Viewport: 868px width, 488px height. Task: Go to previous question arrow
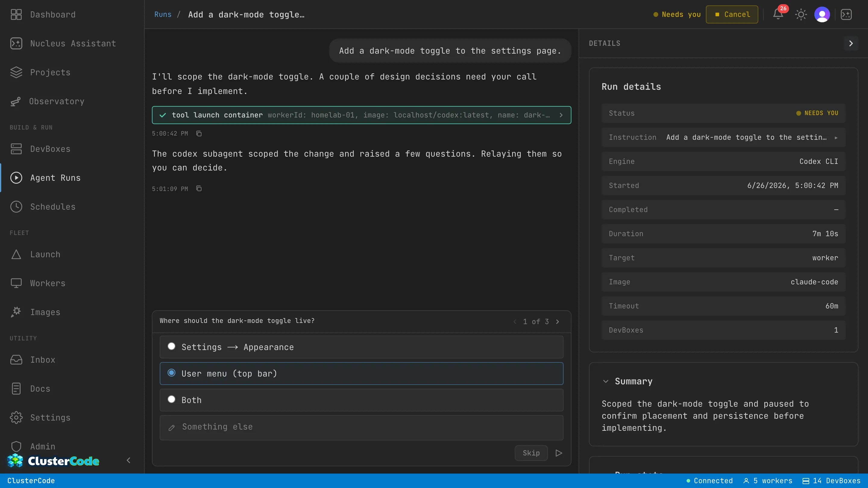(514, 322)
